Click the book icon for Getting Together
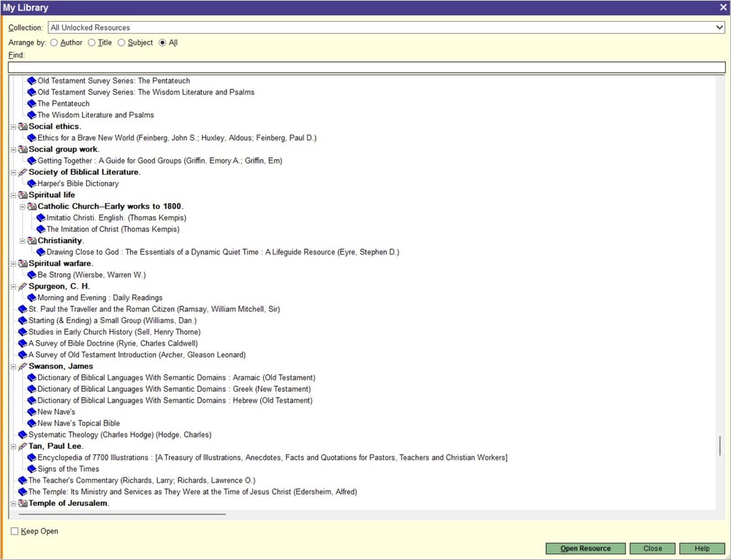Viewport: 731px width, 560px height. tap(31, 161)
